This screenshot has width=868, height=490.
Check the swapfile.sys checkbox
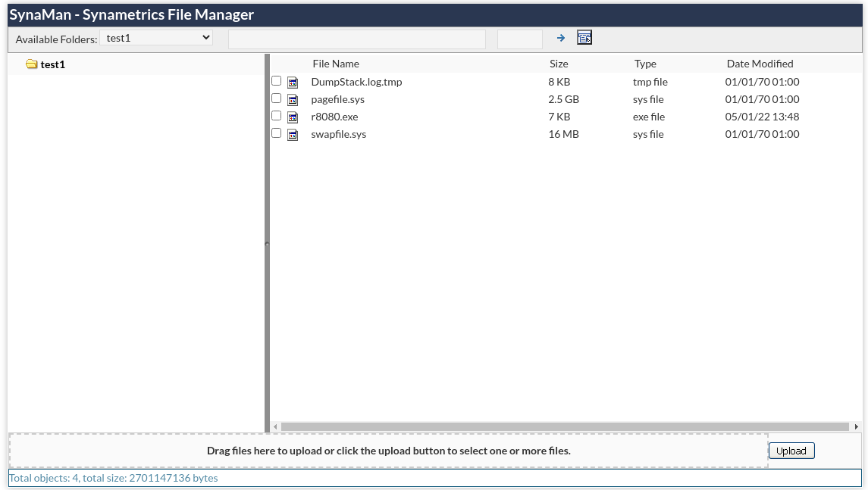click(x=276, y=133)
